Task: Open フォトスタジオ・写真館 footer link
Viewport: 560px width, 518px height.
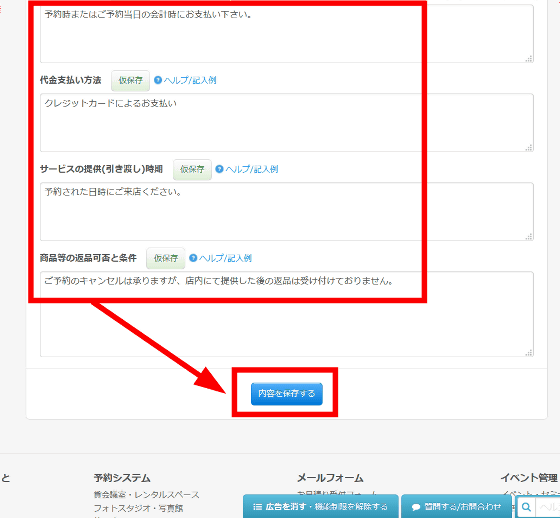Action: [138, 508]
